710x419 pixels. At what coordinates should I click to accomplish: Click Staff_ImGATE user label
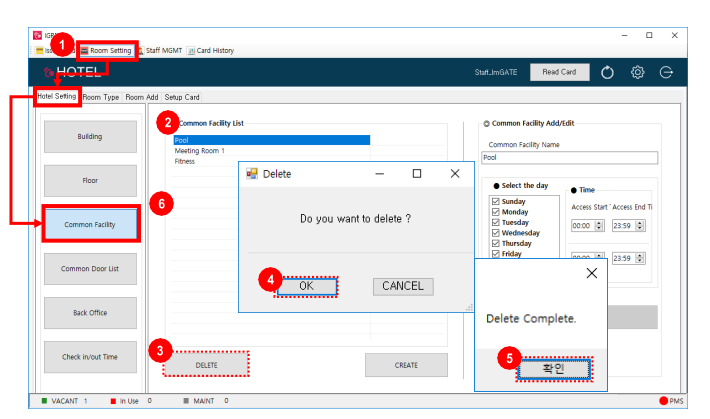(496, 72)
